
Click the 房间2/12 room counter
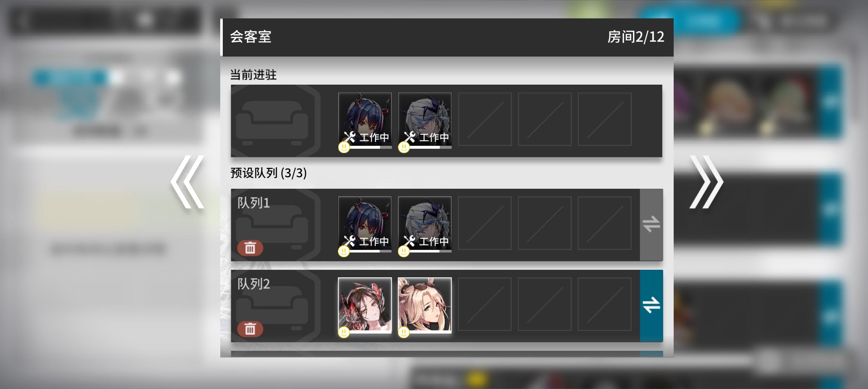coord(636,37)
